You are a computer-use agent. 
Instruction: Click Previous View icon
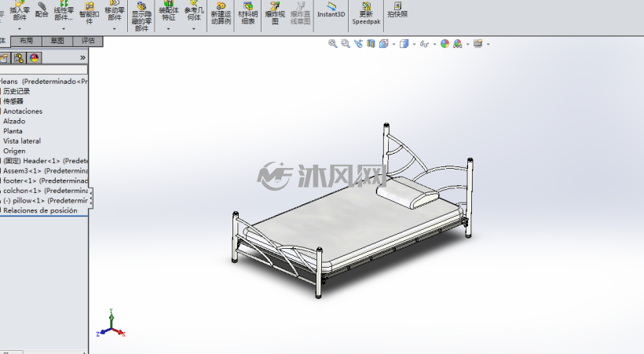click(x=358, y=43)
